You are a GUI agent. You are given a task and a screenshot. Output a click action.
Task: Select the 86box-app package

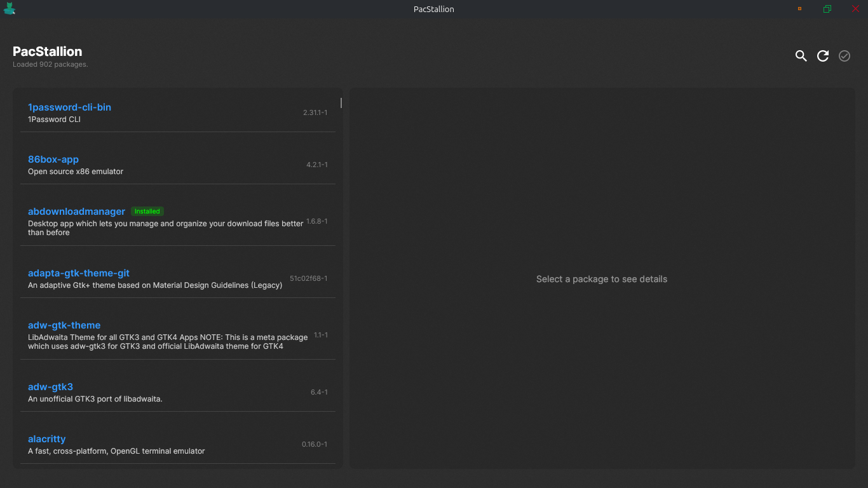178,165
